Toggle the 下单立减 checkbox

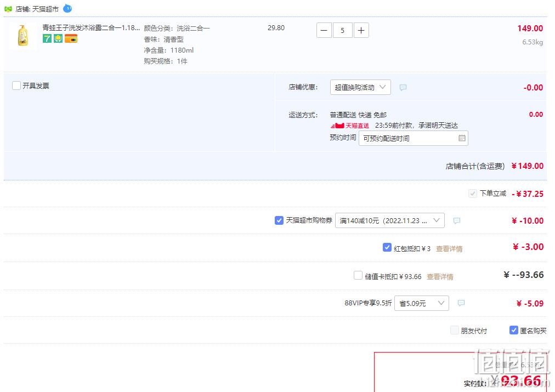(x=473, y=194)
